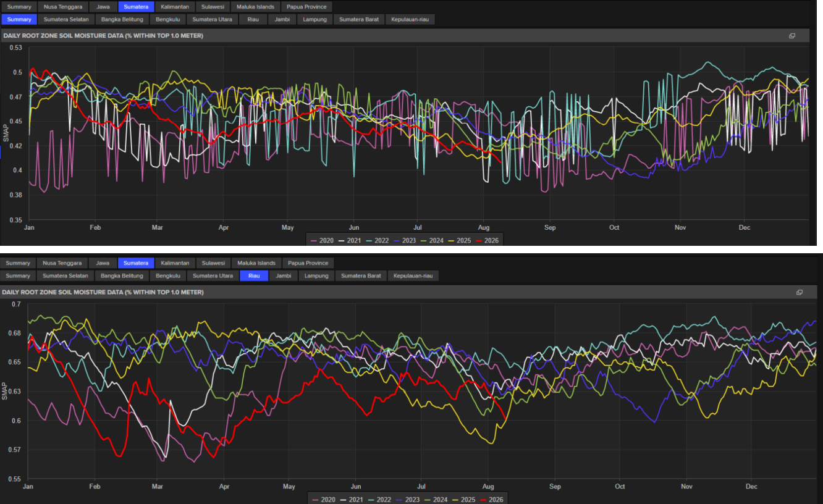The image size is (823, 504).
Task: Switch to Jambi sub-tab in upper panel
Action: [x=282, y=19]
